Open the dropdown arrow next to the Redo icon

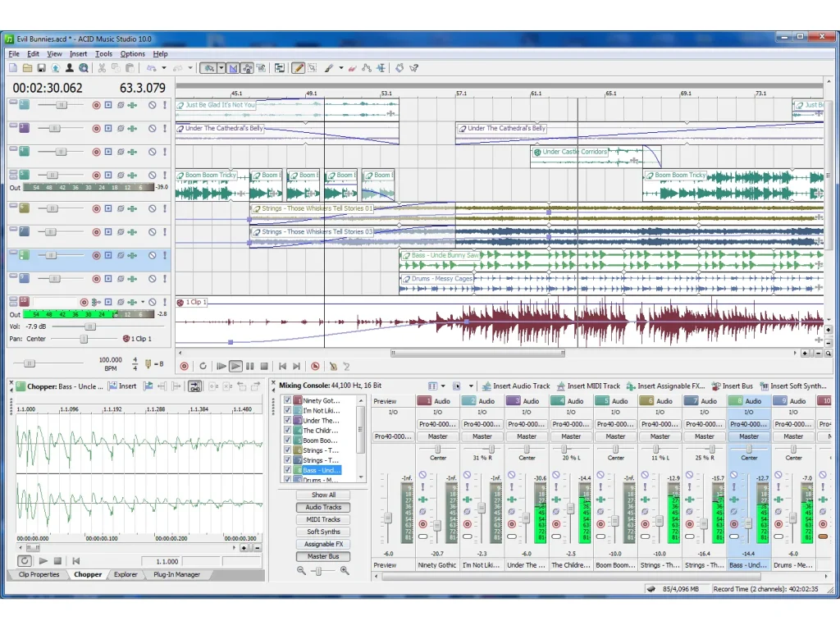click(190, 68)
